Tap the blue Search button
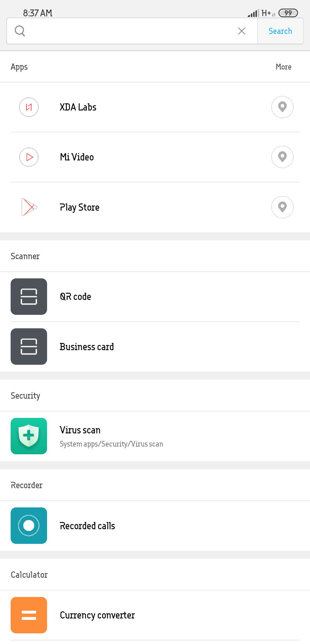This screenshot has height=644, width=310. [280, 31]
